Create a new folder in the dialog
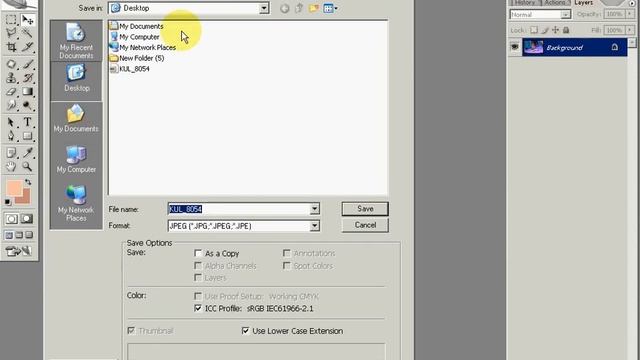Screen dimensions: 640x360 tap(313, 8)
